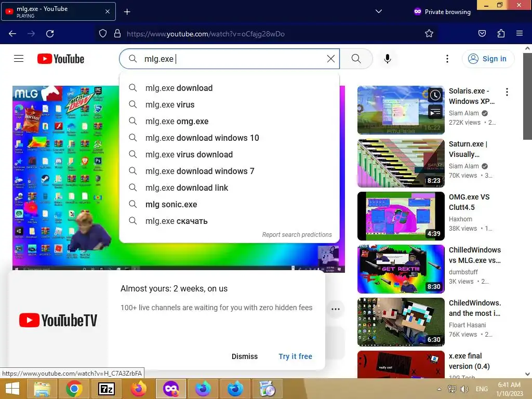Start voice search with the microphone

[x=388, y=59]
